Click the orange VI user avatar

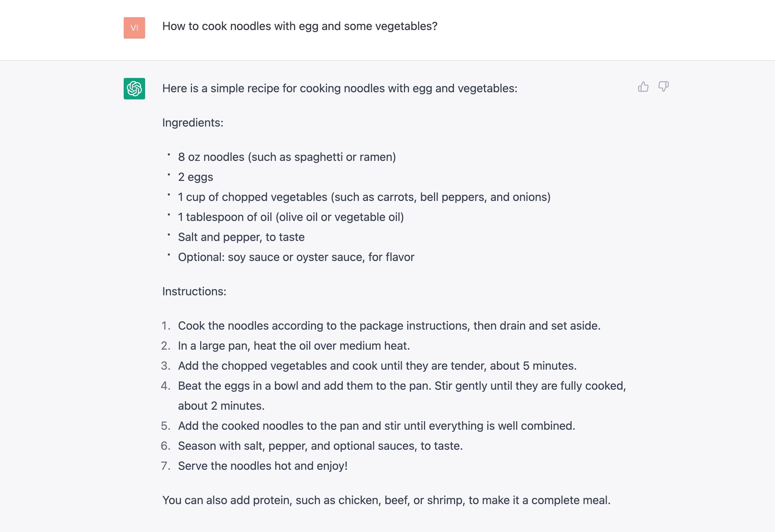pyautogui.click(x=134, y=28)
